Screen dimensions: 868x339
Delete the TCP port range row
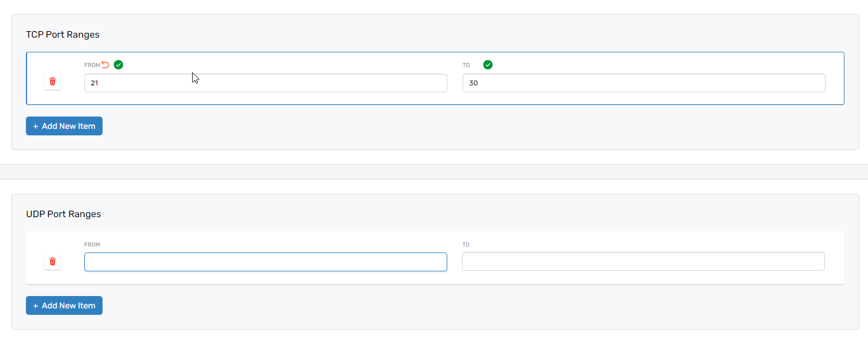[52, 82]
